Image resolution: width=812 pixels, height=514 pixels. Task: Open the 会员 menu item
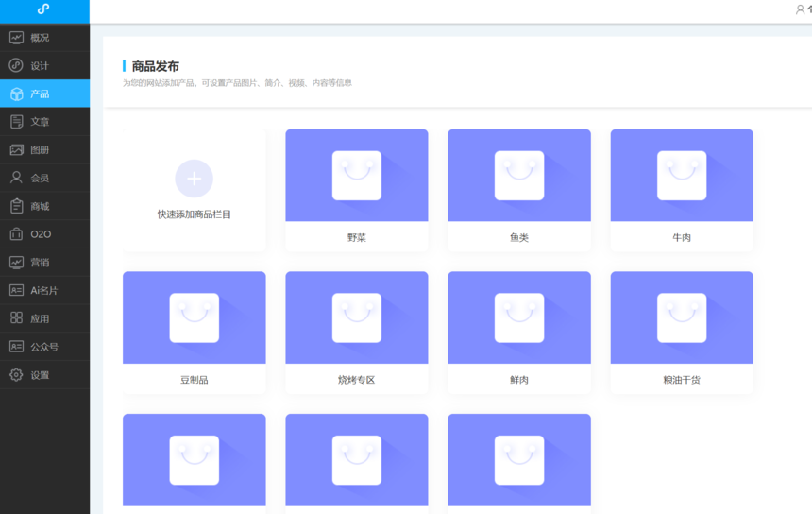point(44,178)
